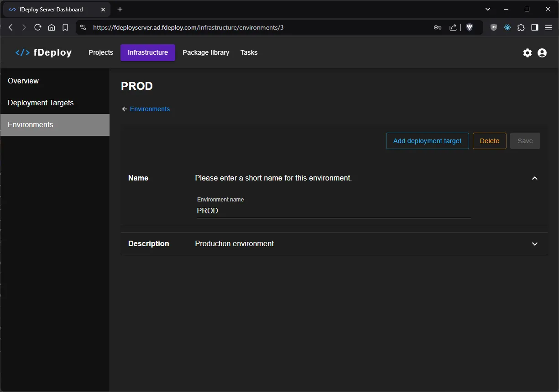Open the fDeploy settings gear
The image size is (559, 392).
(x=527, y=53)
